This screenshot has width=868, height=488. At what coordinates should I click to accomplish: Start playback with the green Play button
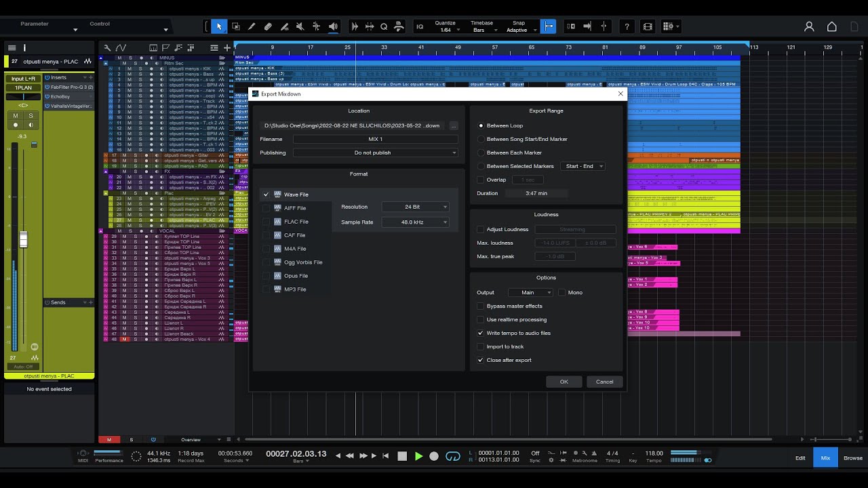418,456
